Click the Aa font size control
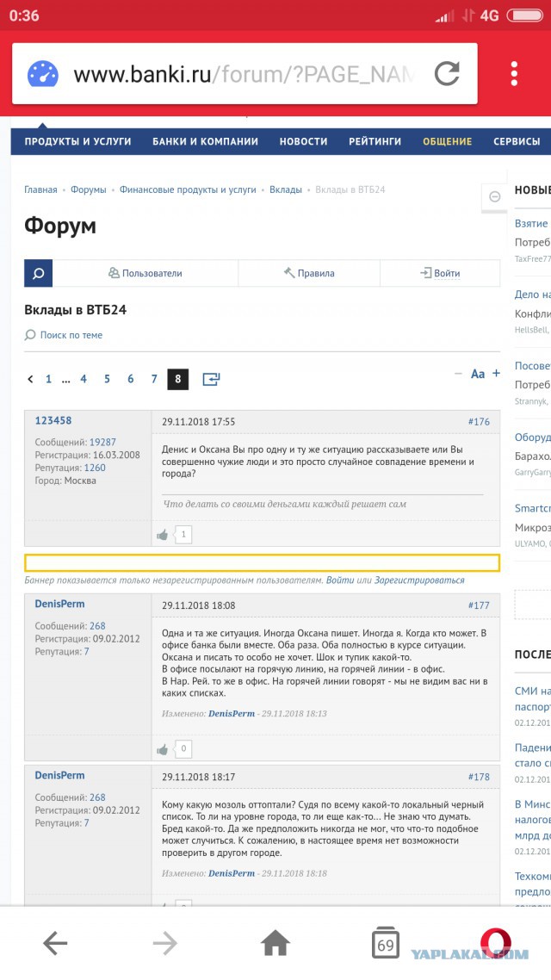This screenshot has height=980, width=551. 478,374
